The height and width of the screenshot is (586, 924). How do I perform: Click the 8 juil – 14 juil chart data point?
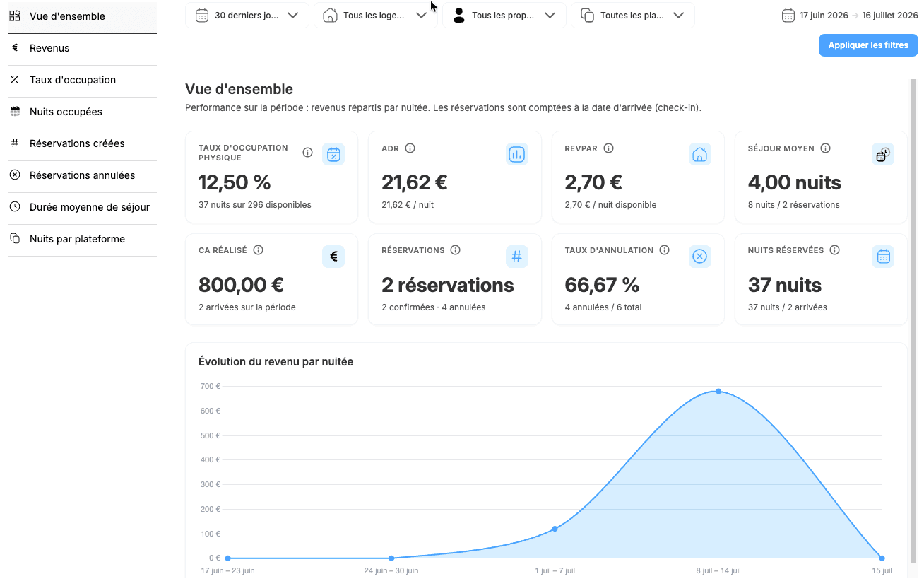[x=718, y=391]
